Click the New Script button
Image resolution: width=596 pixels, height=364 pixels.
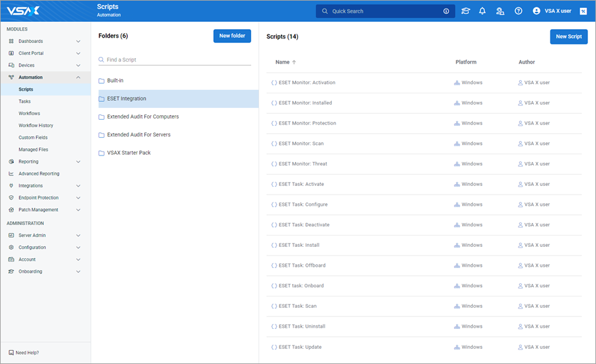569,36
